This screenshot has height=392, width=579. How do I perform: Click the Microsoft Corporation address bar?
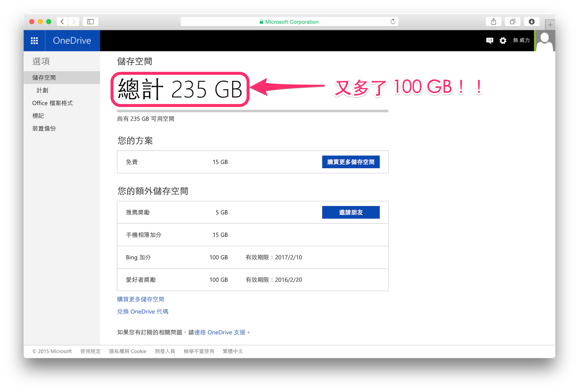(x=289, y=22)
